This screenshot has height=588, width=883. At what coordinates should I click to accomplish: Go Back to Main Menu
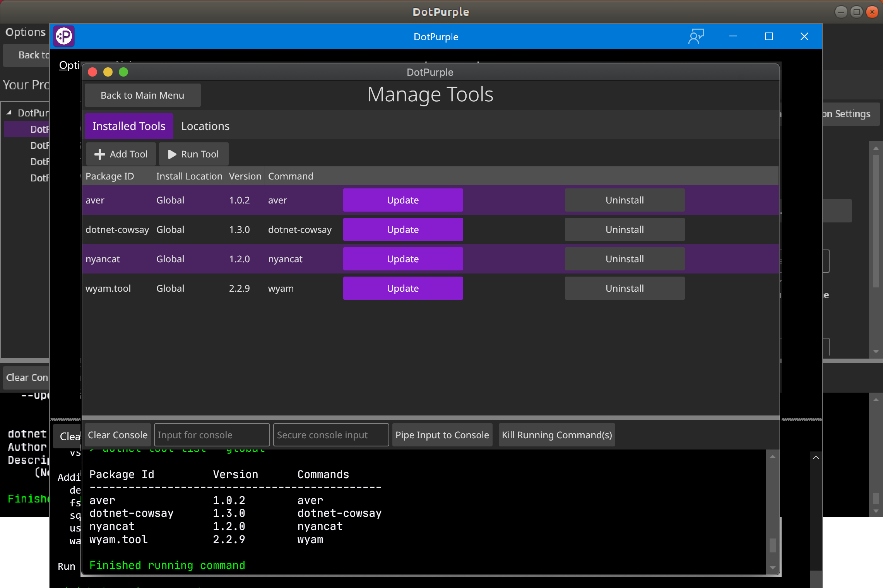[x=142, y=95]
